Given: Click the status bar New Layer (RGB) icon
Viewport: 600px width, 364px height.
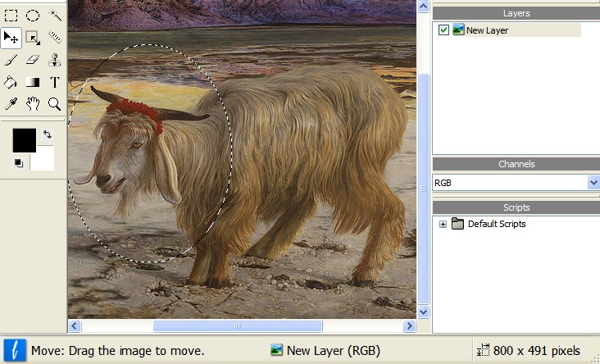Looking at the screenshot, I should click(x=276, y=350).
